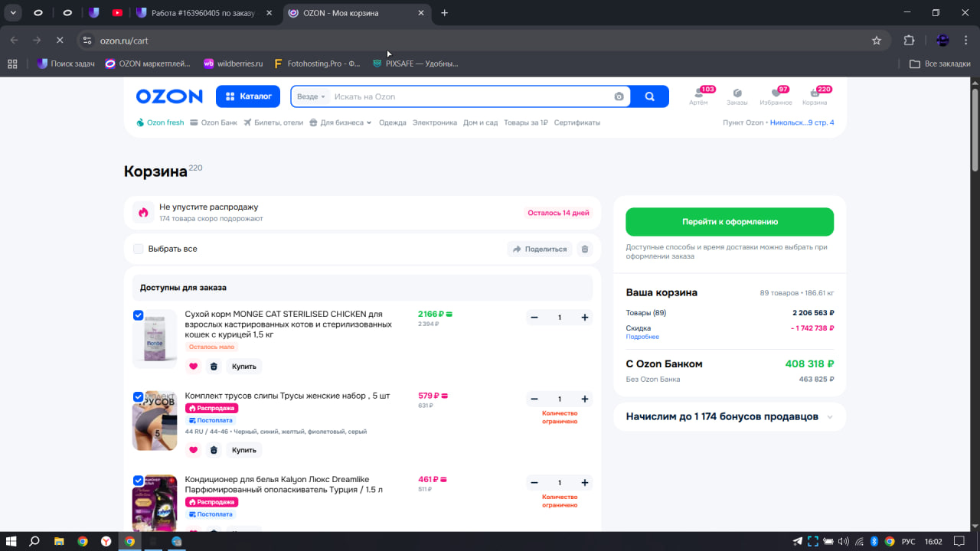980x551 pixels.
Task: Open the Ozon logo home link
Action: (x=169, y=96)
